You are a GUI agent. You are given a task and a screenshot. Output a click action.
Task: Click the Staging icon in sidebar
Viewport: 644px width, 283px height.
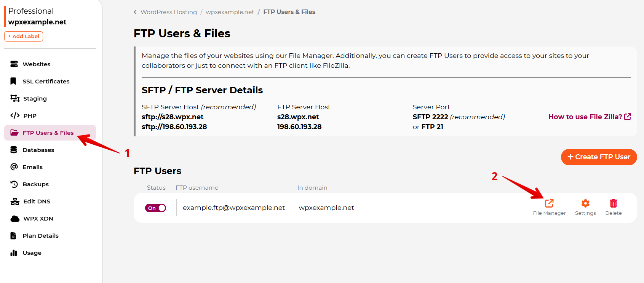(15, 98)
